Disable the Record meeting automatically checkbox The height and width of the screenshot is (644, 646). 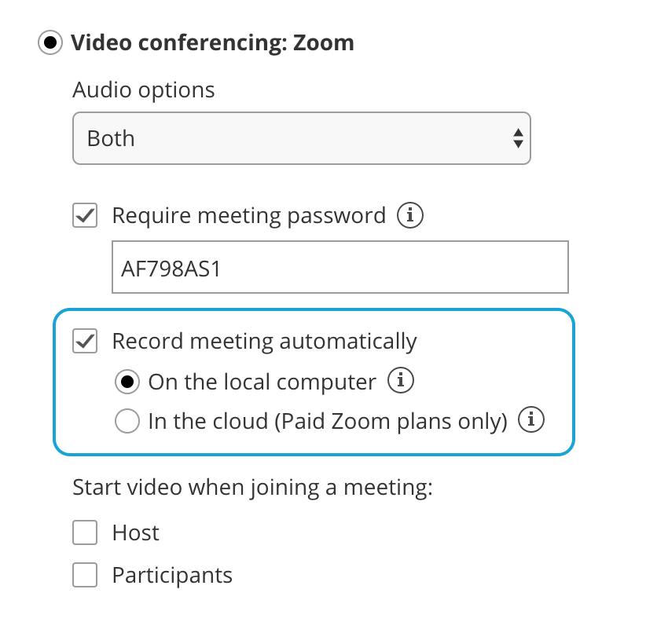85,341
